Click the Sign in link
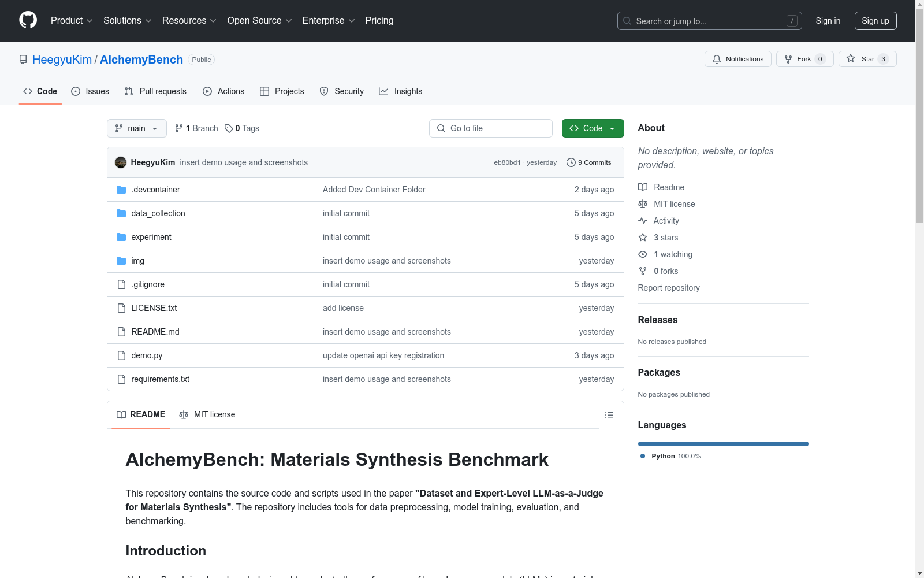The width and height of the screenshot is (924, 578). click(x=828, y=21)
